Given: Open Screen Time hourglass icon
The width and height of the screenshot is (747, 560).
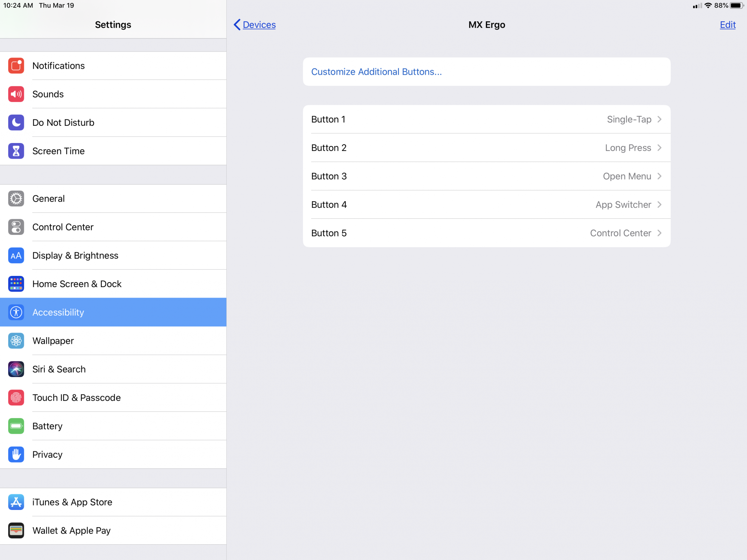Looking at the screenshot, I should click(16, 151).
